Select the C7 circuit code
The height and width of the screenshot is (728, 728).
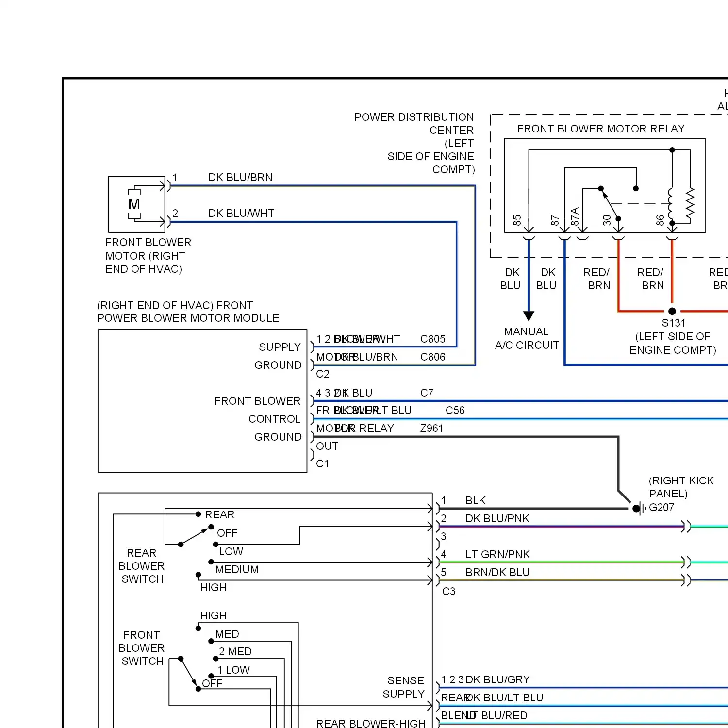pos(427,393)
